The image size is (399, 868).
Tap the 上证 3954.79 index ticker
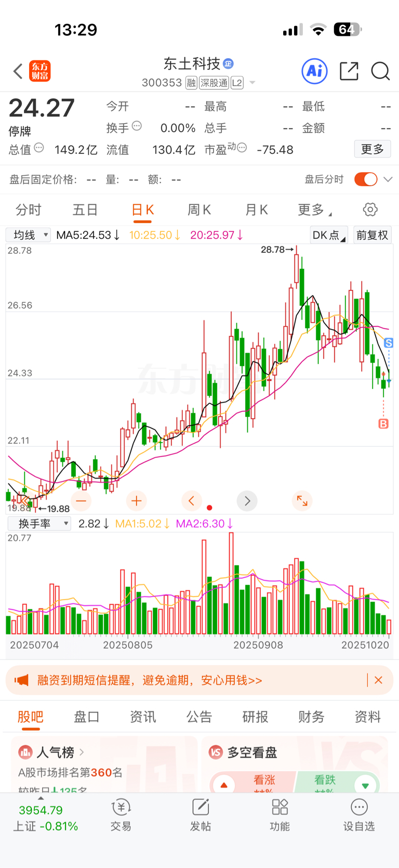[45, 818]
